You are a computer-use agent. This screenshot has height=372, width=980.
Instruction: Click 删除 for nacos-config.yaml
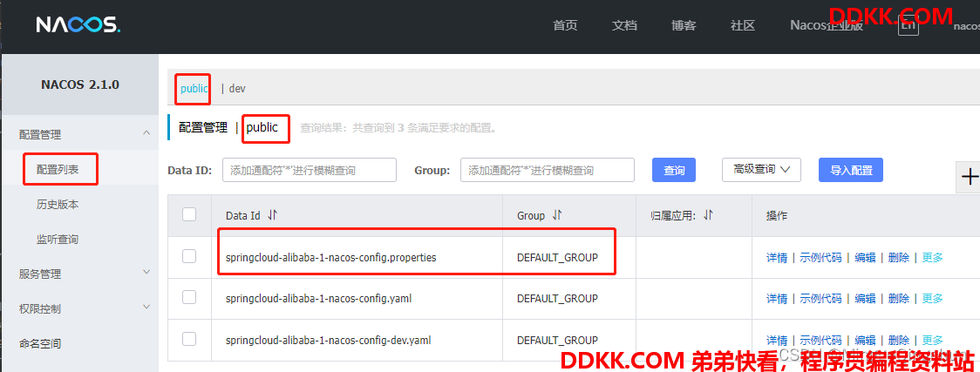899,298
